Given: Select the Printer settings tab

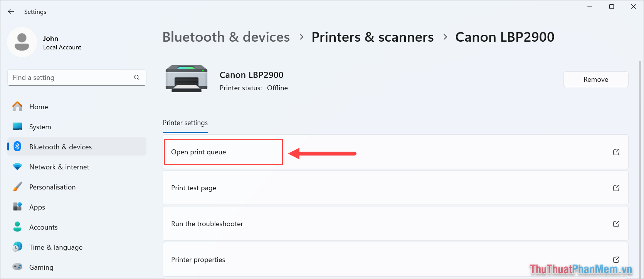Looking at the screenshot, I should pos(185,123).
